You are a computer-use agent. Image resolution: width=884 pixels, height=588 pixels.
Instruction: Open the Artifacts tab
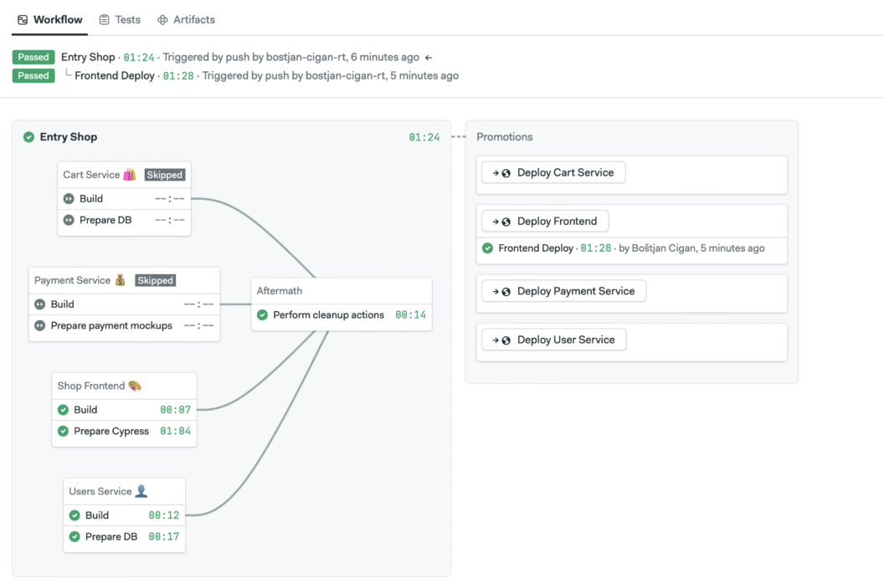(186, 19)
